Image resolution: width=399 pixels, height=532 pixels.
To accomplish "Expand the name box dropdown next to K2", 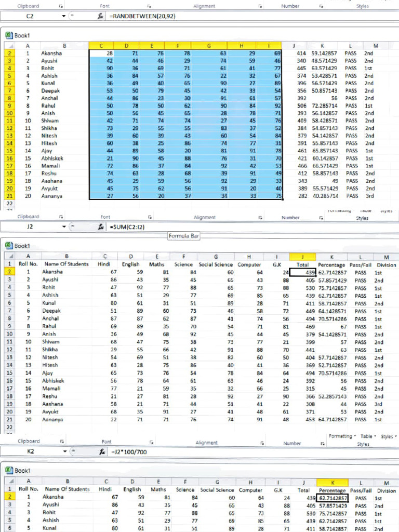I will (64, 451).
